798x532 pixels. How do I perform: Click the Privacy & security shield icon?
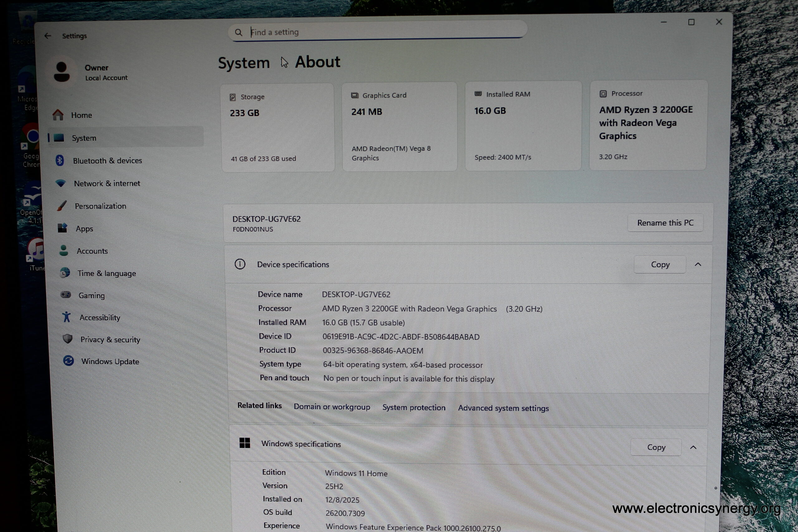coord(68,339)
